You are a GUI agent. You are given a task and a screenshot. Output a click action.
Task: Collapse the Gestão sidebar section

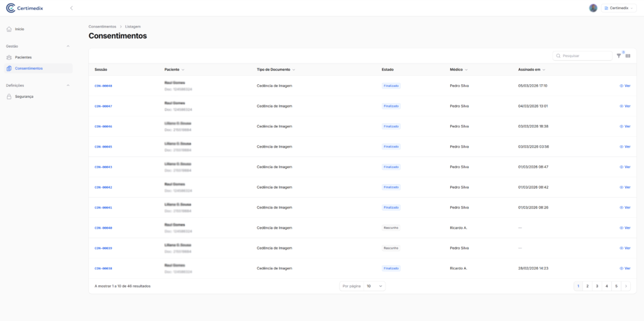[68, 46]
